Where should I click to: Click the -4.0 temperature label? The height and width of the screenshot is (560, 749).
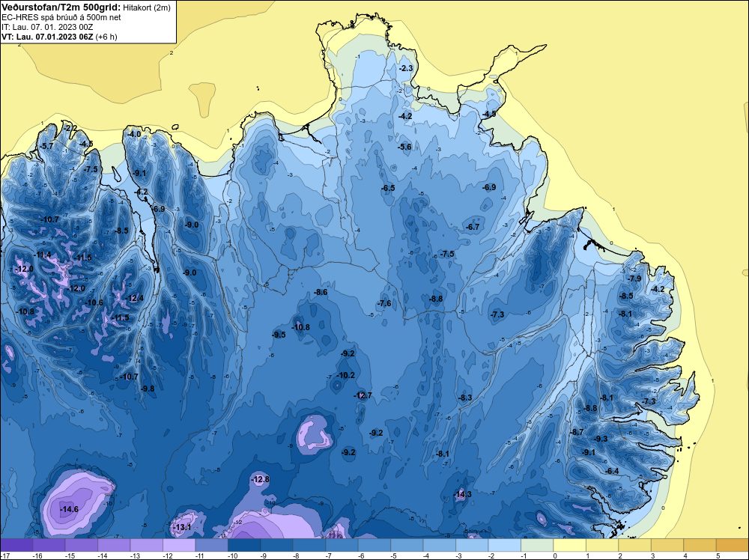(134, 134)
